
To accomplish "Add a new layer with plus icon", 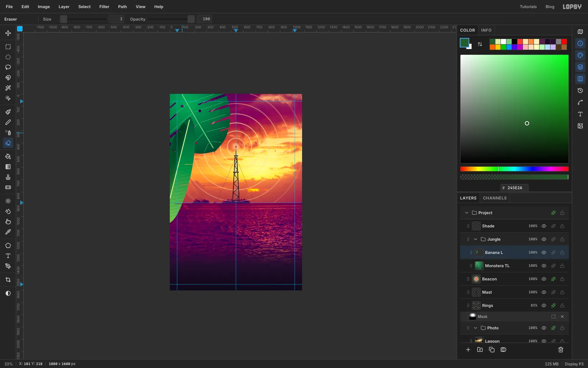I will [x=468, y=350].
